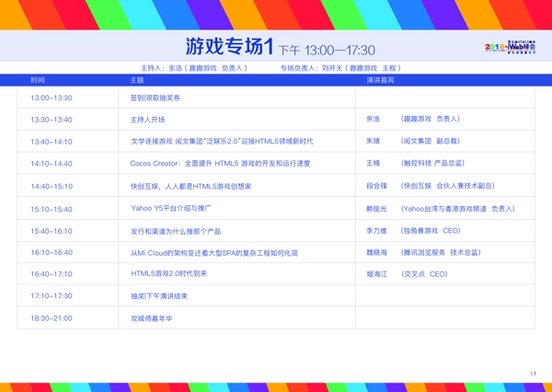The image size is (552, 392).
Task: Select topic "主持人开场"
Action: (147, 120)
